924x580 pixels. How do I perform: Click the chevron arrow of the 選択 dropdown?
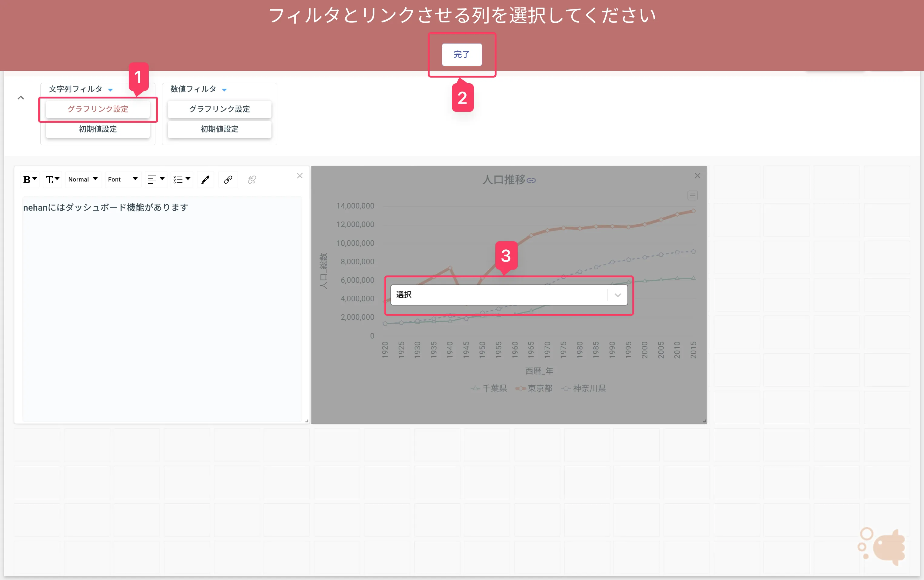click(x=618, y=295)
